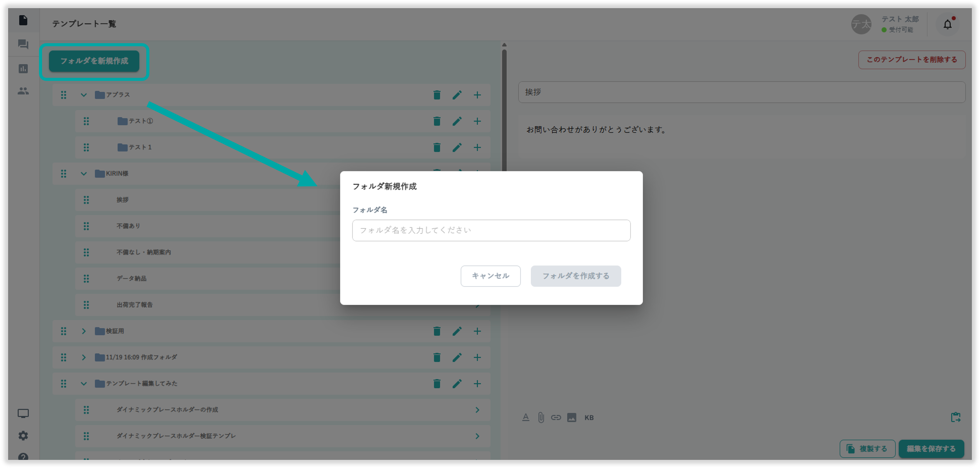The height and width of the screenshot is (468, 980).
Task: Click the フォルダを作成する button
Action: pos(576,276)
